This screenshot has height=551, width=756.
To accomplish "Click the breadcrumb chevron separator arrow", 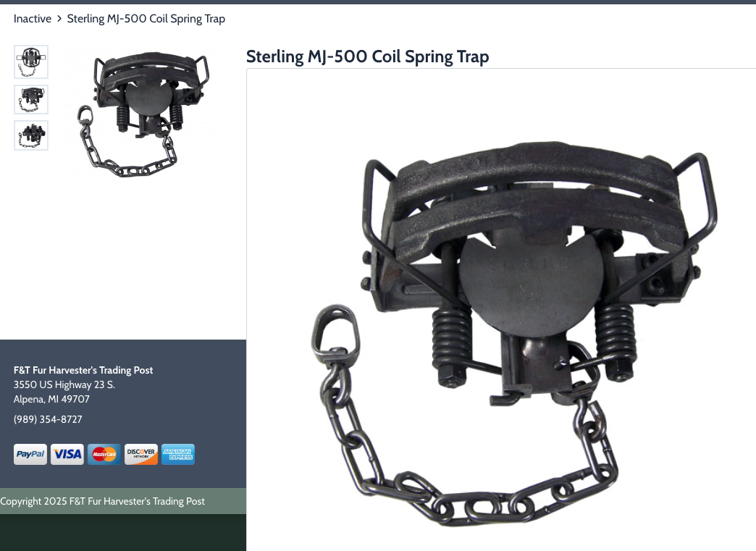I will pos(59,19).
